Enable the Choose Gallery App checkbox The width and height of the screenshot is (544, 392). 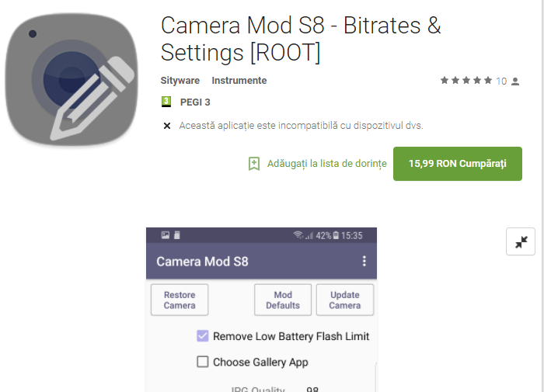click(203, 362)
